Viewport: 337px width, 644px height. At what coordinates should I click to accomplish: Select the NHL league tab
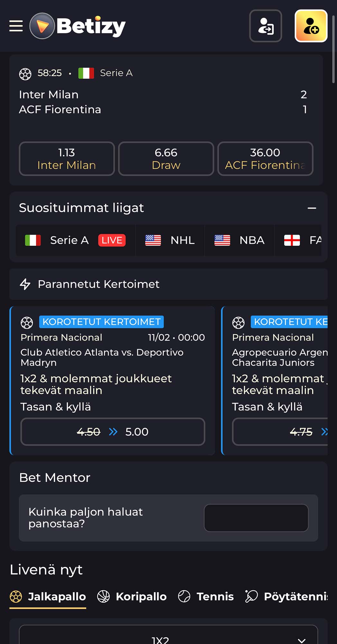tap(170, 240)
